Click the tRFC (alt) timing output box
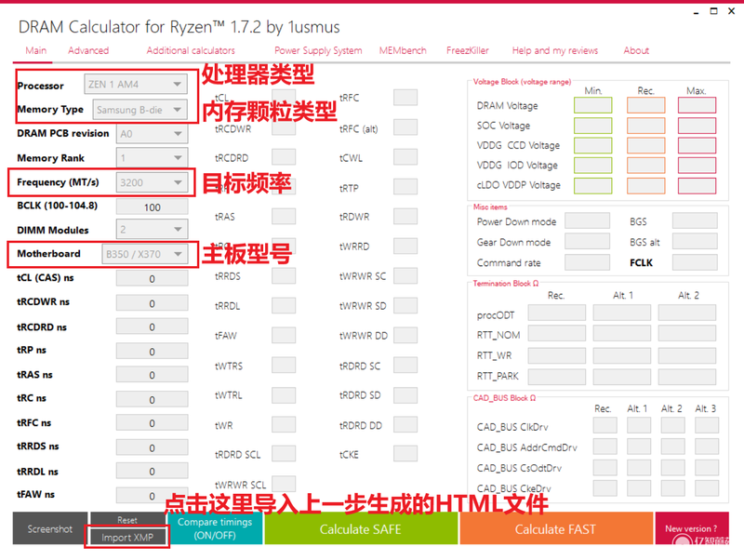This screenshot has height=560, width=744. [405, 127]
